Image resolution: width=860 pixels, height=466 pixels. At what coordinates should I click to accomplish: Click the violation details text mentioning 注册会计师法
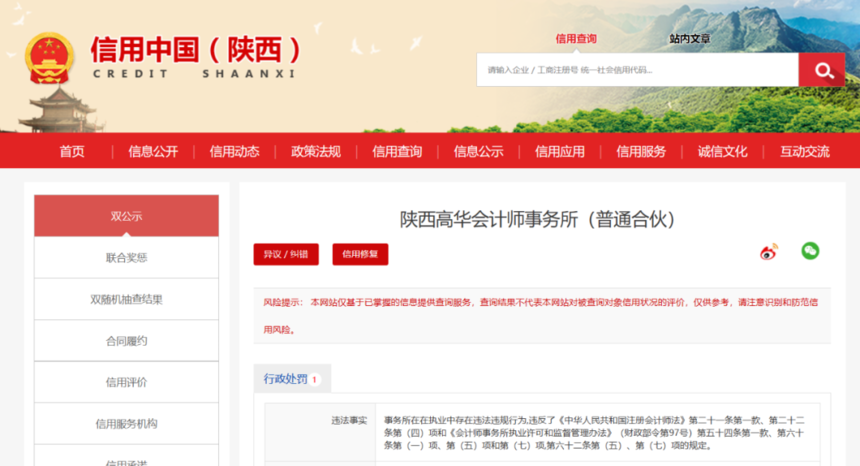594,433
